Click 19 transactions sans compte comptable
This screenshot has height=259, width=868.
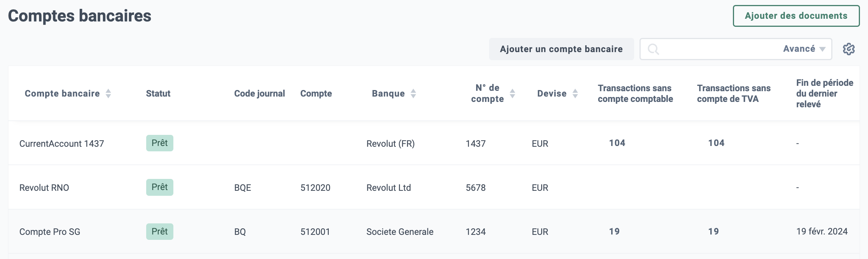tap(614, 231)
